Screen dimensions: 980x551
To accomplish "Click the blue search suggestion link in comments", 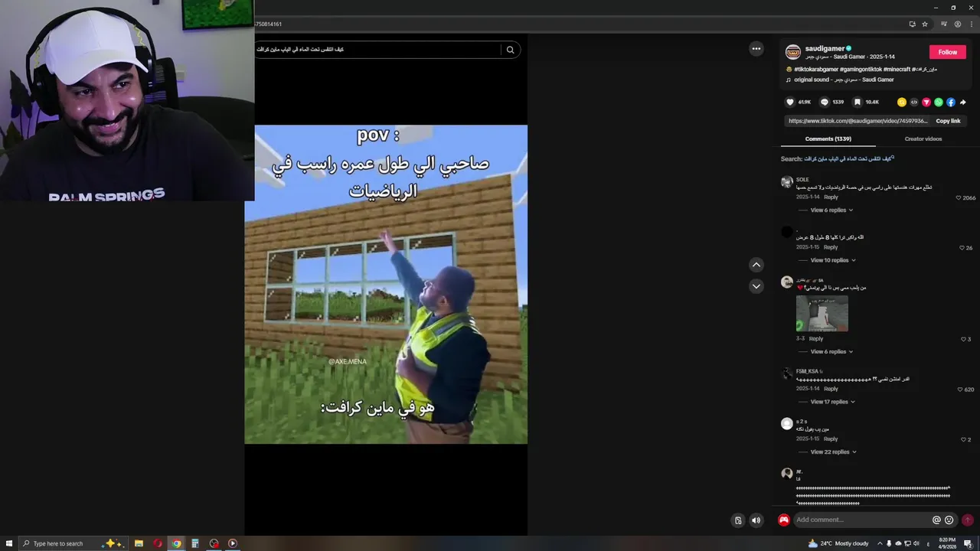I will 849,159.
